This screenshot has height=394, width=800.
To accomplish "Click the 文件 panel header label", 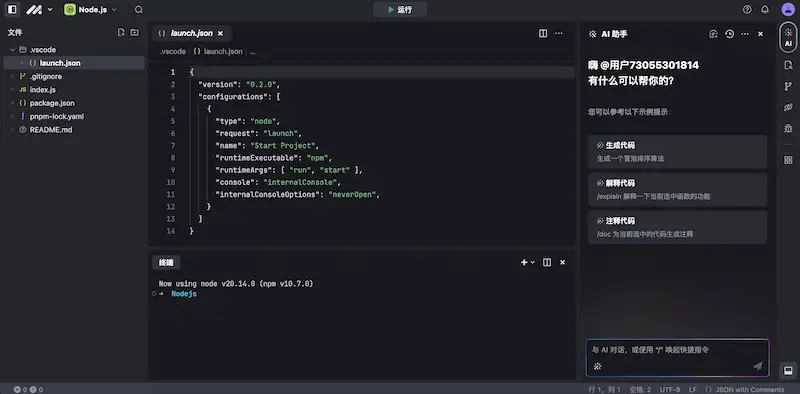I will (15, 32).
